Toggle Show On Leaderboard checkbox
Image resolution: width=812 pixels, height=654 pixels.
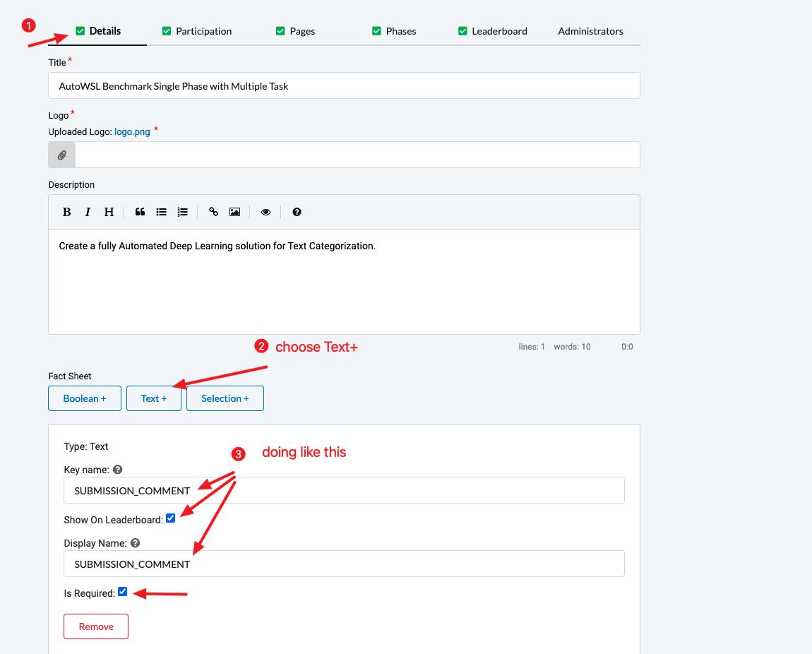pyautogui.click(x=170, y=518)
